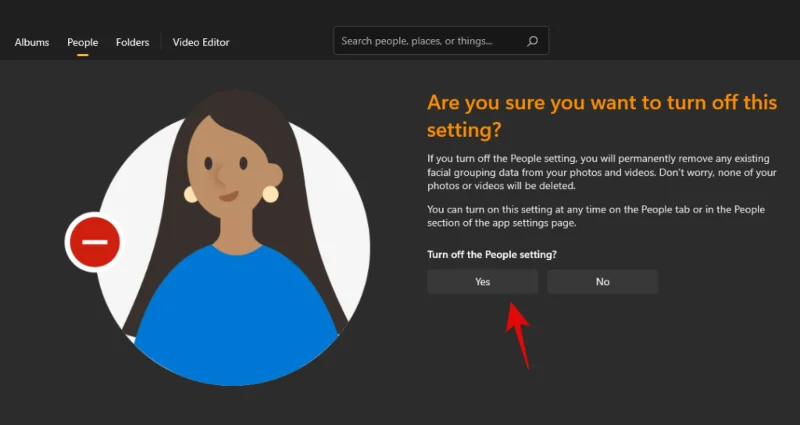This screenshot has width=800, height=425.
Task: Click the paragraph about facial grouping data
Action: [600, 172]
